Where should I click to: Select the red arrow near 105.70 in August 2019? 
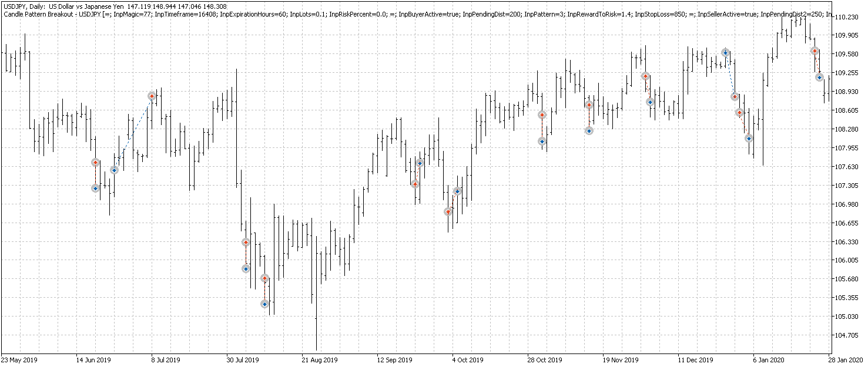click(x=264, y=278)
